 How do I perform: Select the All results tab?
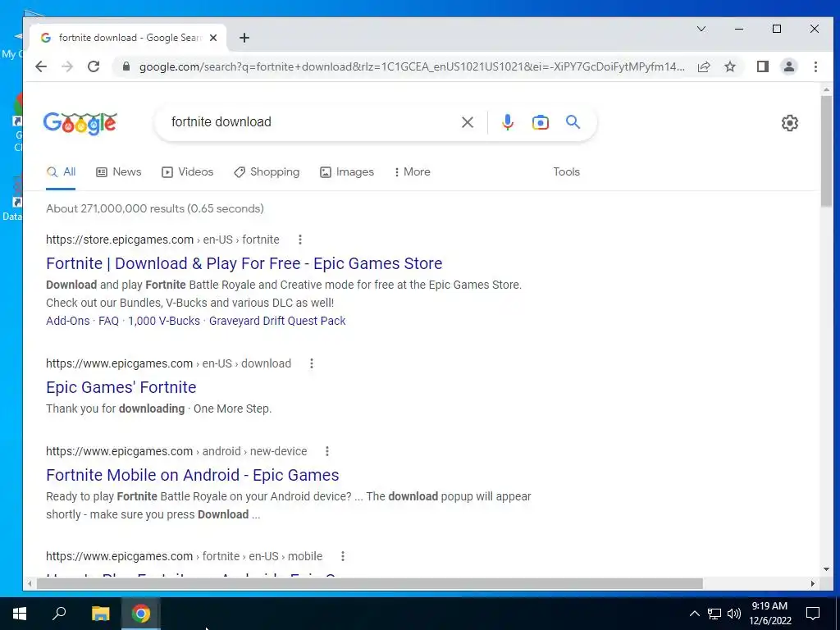click(61, 172)
